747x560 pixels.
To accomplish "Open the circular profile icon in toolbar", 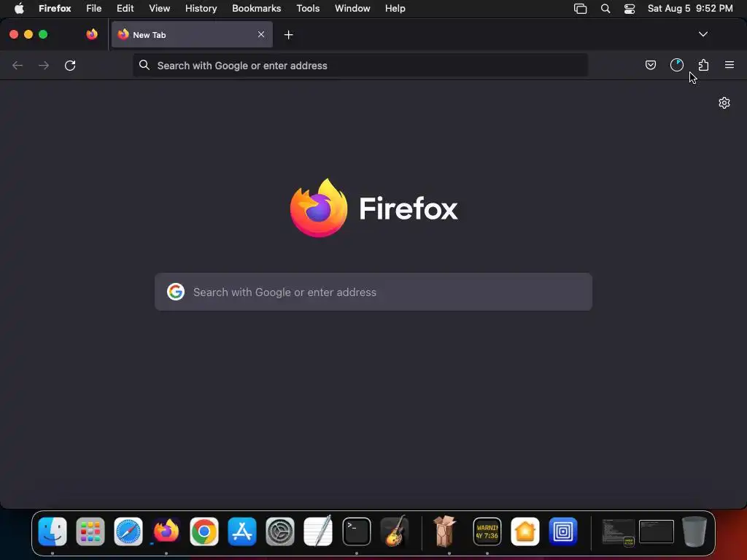I will (677, 65).
